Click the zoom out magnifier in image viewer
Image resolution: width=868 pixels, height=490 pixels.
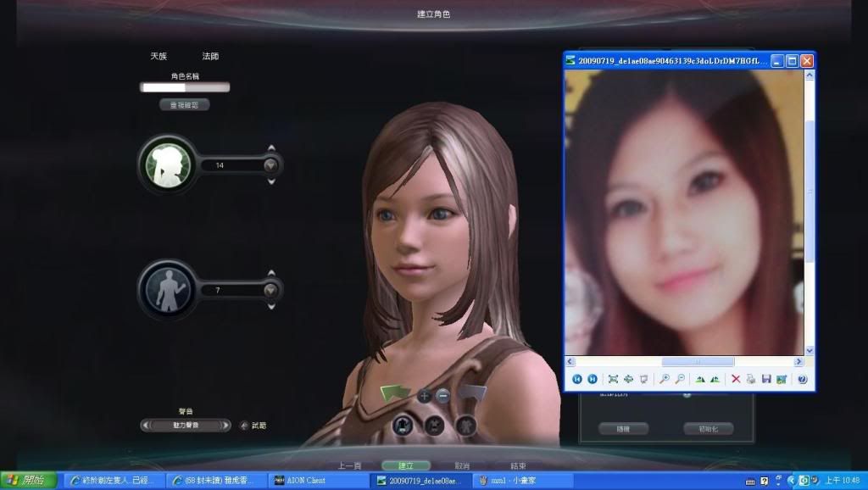pyautogui.click(x=680, y=379)
